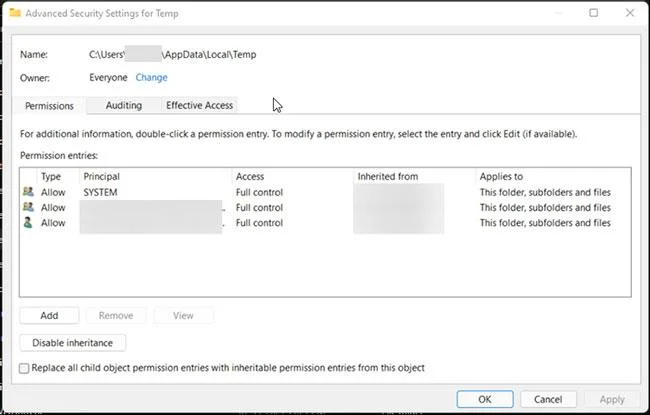Close the Advanced Security Settings dialog

[630, 13]
